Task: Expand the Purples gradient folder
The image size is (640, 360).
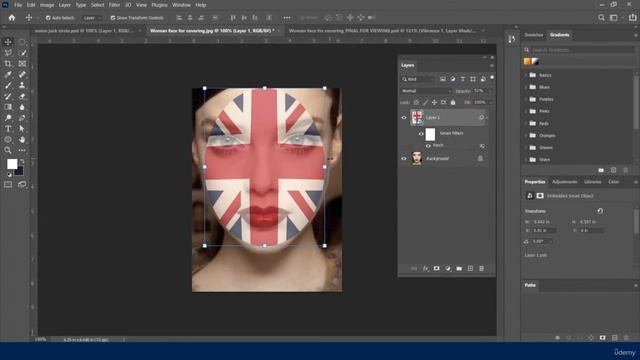Action: point(527,99)
